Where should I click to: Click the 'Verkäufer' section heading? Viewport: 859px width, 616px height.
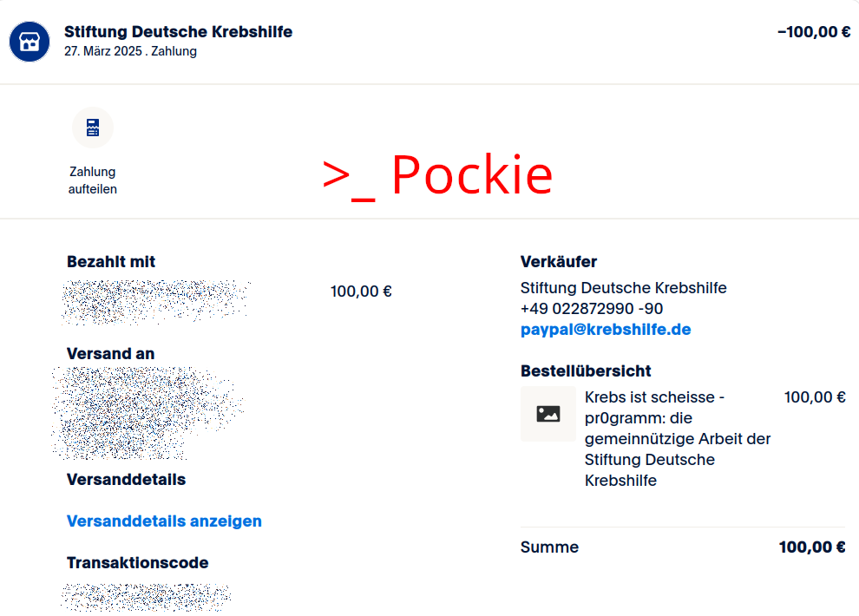click(559, 261)
